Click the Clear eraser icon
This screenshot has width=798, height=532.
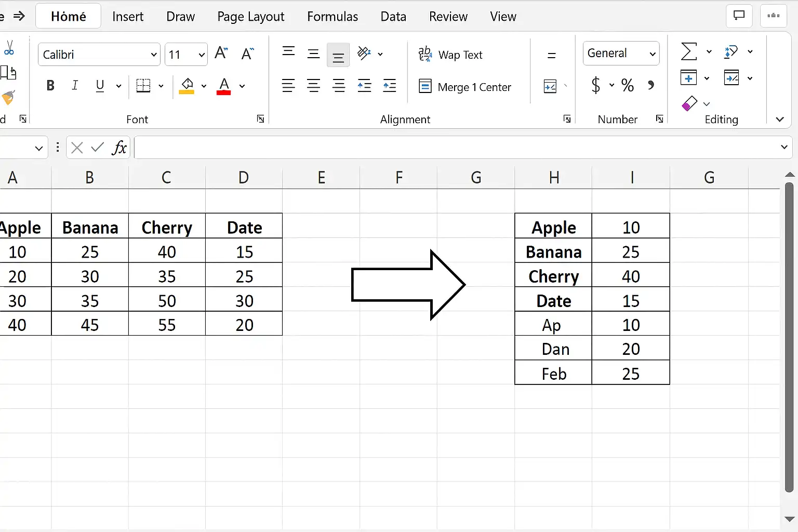click(689, 103)
